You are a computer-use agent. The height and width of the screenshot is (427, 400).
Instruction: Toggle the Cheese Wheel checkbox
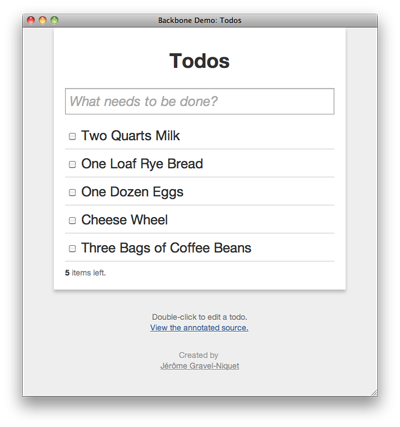(72, 220)
